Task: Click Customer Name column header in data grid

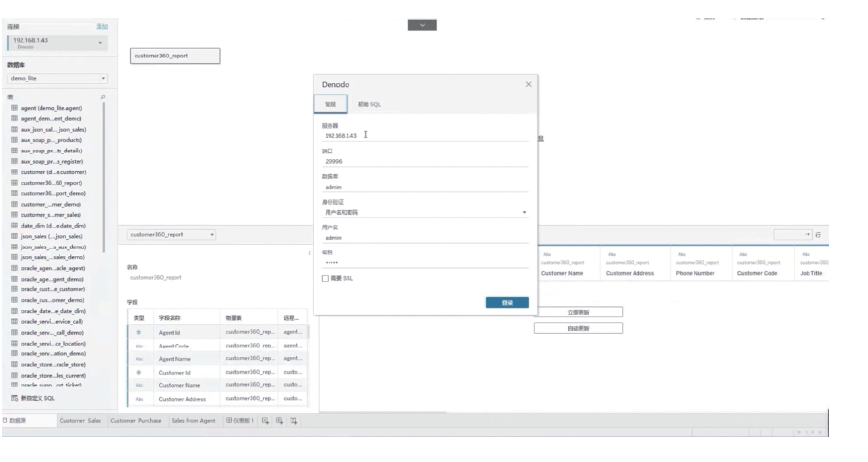Action: click(x=562, y=273)
